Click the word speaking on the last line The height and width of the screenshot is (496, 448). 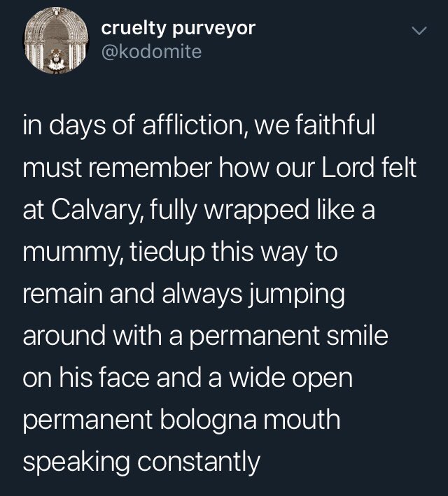coord(76,462)
